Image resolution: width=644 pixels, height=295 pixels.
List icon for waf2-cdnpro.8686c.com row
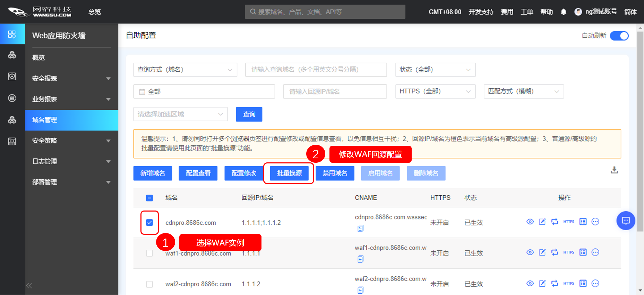(583, 283)
